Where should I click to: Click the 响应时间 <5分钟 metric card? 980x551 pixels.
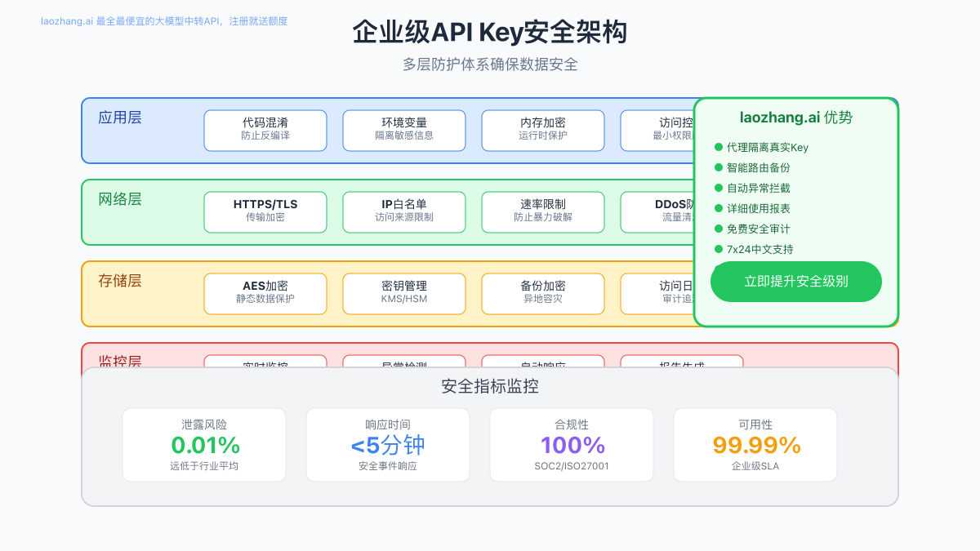388,445
